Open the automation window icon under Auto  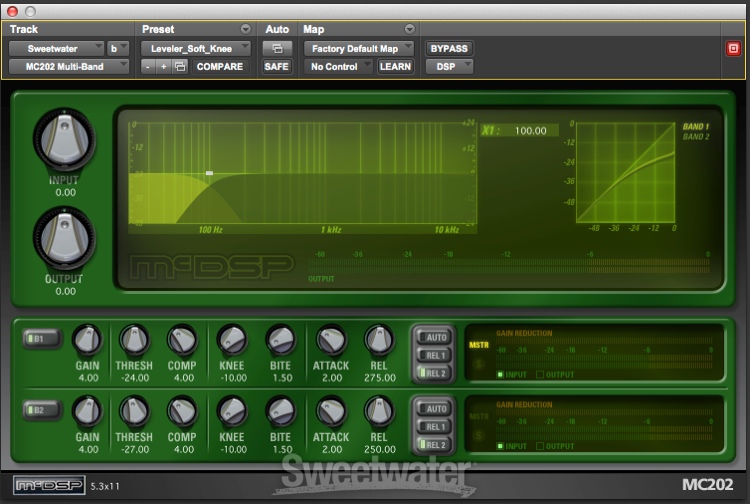tap(277, 48)
